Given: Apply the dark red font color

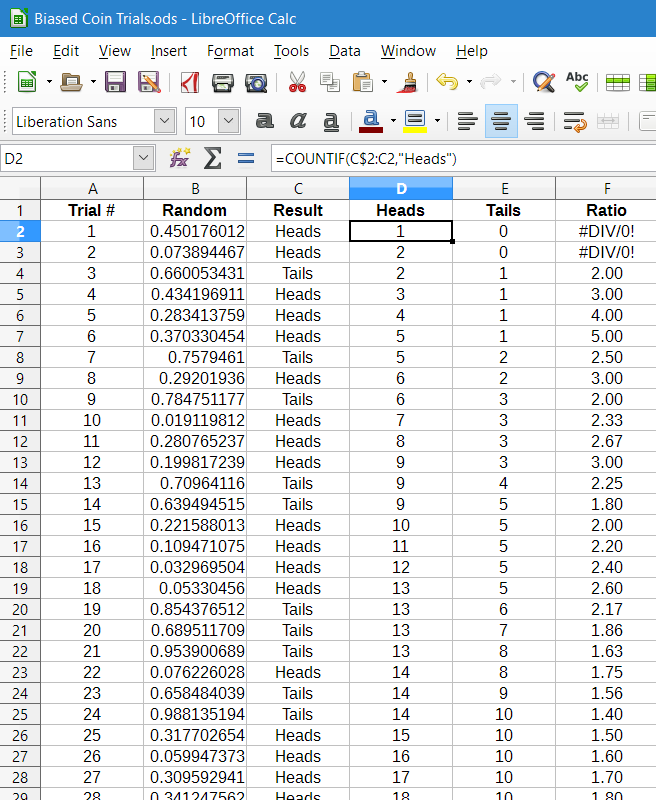Looking at the screenshot, I should (x=371, y=121).
